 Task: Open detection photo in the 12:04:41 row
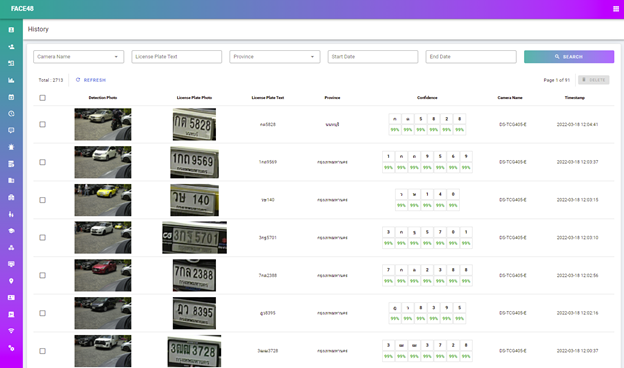(x=103, y=125)
